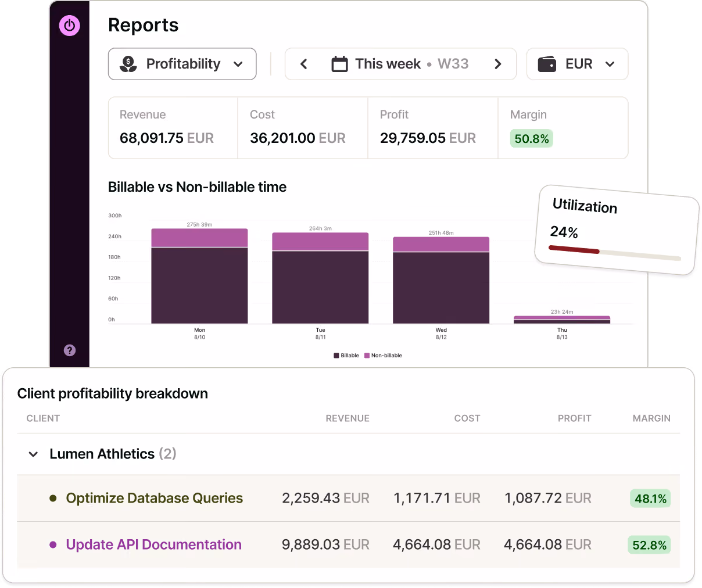702x588 pixels.
Task: Open the Profitability report type dropdown
Action: click(182, 64)
